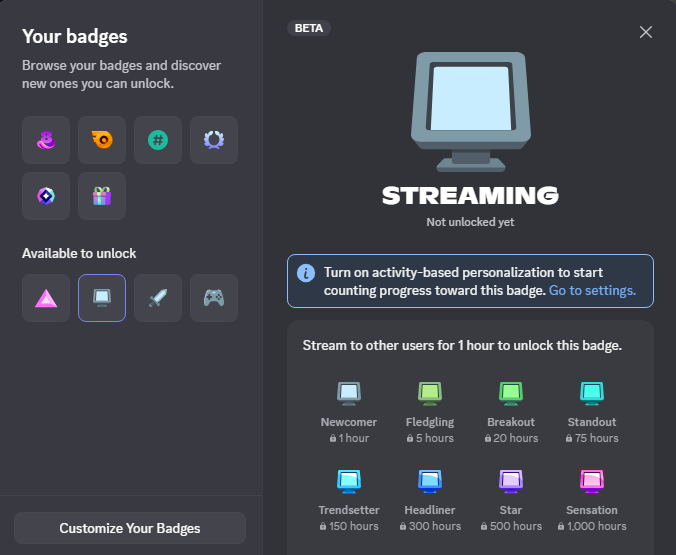Image resolution: width=676 pixels, height=555 pixels.
Task: Click the Sensation tier label
Action: pyautogui.click(x=592, y=510)
